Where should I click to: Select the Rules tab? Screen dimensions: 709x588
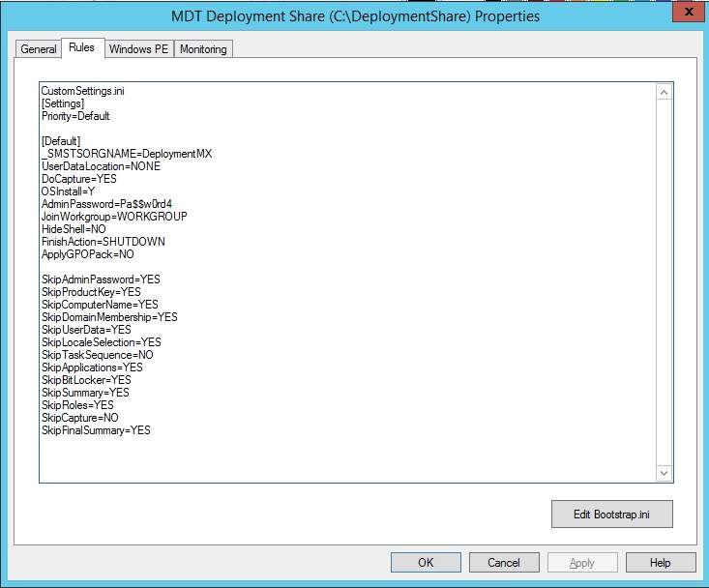pyautogui.click(x=81, y=47)
